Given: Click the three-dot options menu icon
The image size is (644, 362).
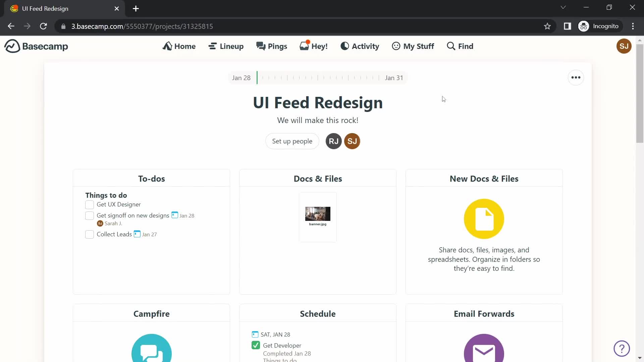Looking at the screenshot, I should click(x=576, y=78).
